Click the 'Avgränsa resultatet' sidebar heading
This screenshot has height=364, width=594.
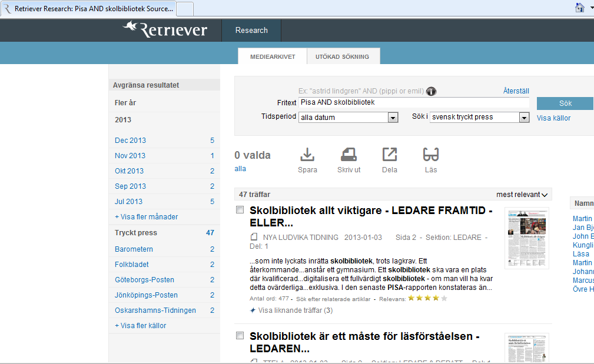[146, 85]
